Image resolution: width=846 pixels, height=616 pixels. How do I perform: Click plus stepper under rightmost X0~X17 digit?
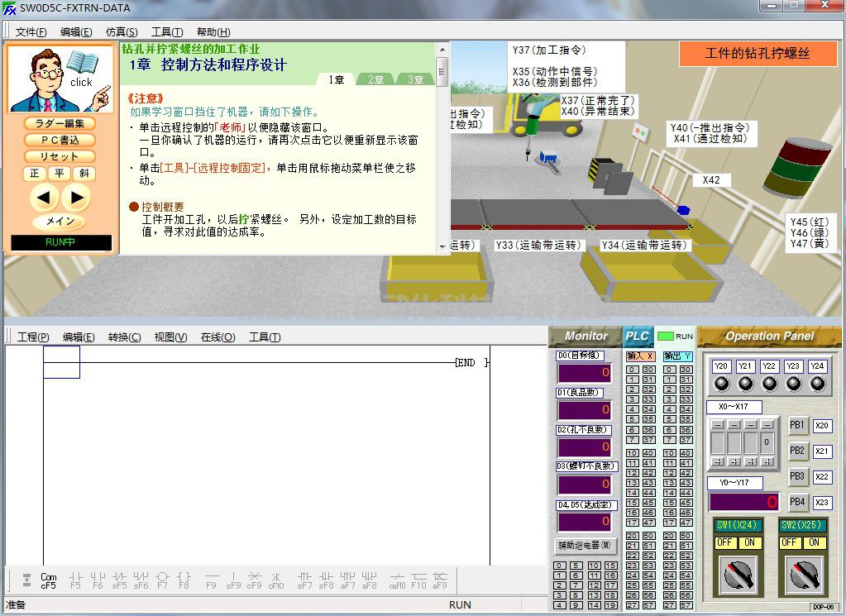[x=767, y=461]
